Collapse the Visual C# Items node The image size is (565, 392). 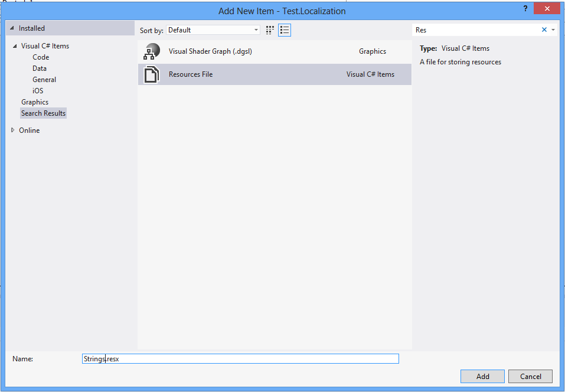[14, 45]
